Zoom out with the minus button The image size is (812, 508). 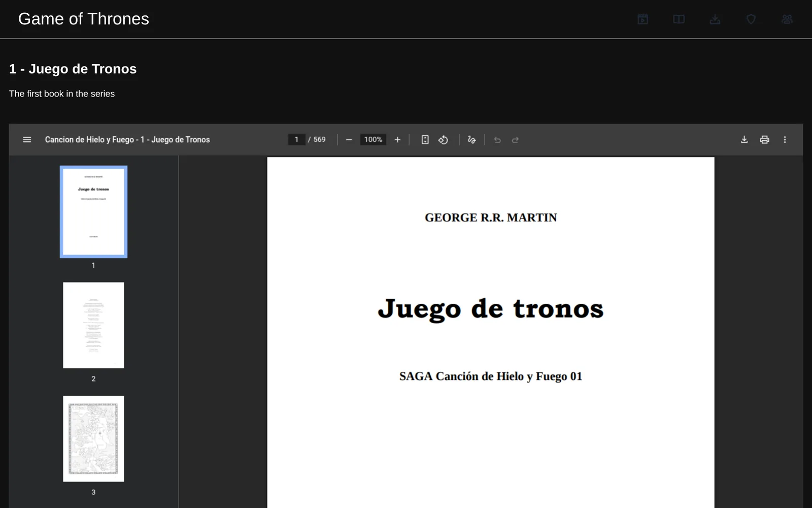point(349,140)
